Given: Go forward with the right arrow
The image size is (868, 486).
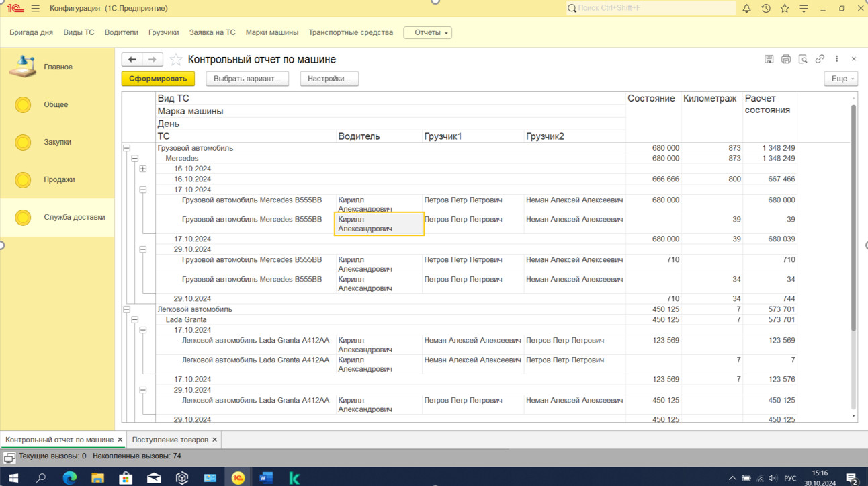Looking at the screenshot, I should click(153, 60).
